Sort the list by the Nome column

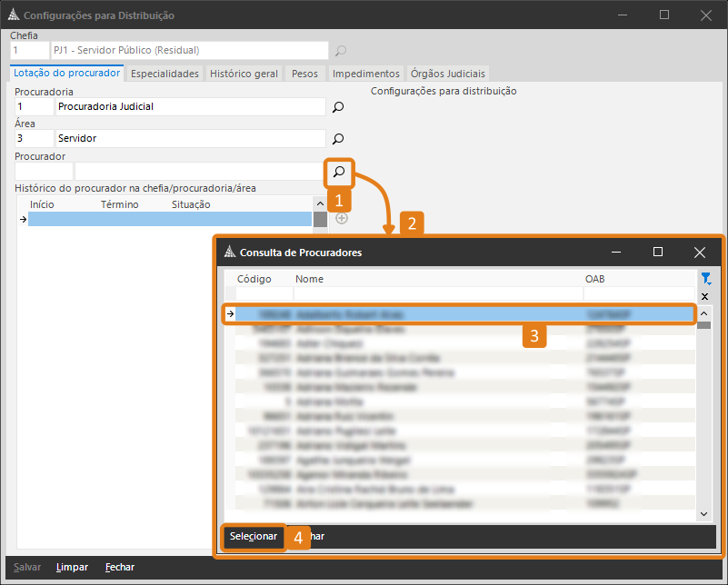(309, 279)
